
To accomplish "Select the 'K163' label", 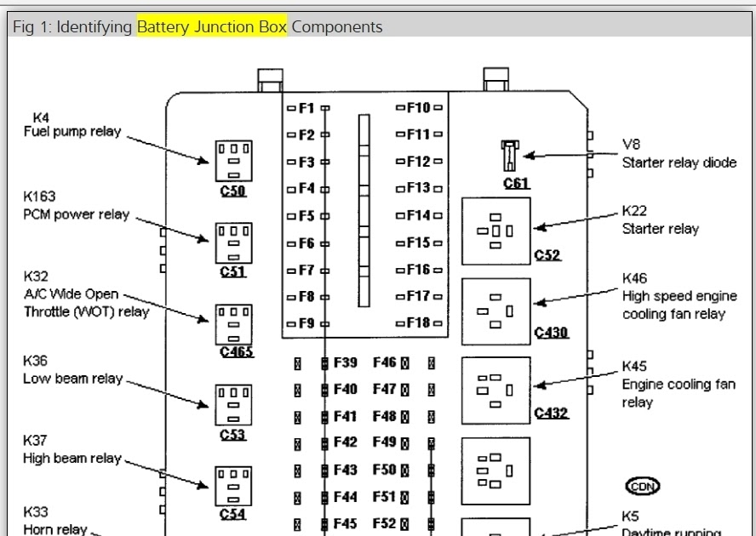I will (x=39, y=197).
